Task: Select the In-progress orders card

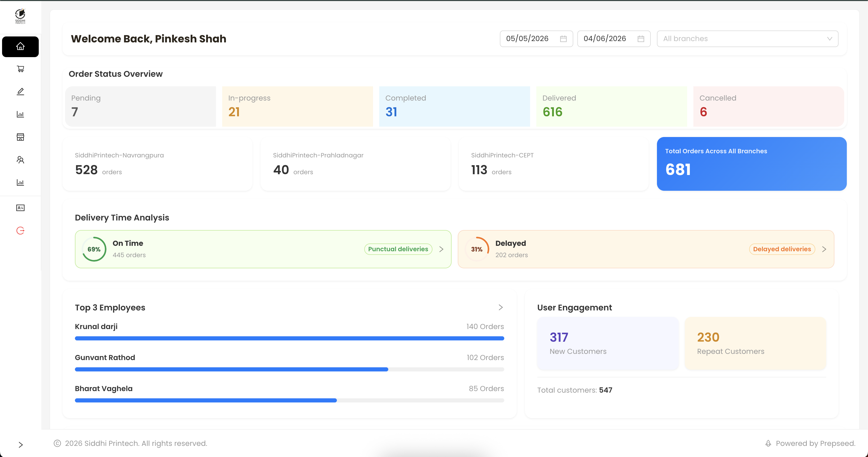Action: pyautogui.click(x=298, y=106)
